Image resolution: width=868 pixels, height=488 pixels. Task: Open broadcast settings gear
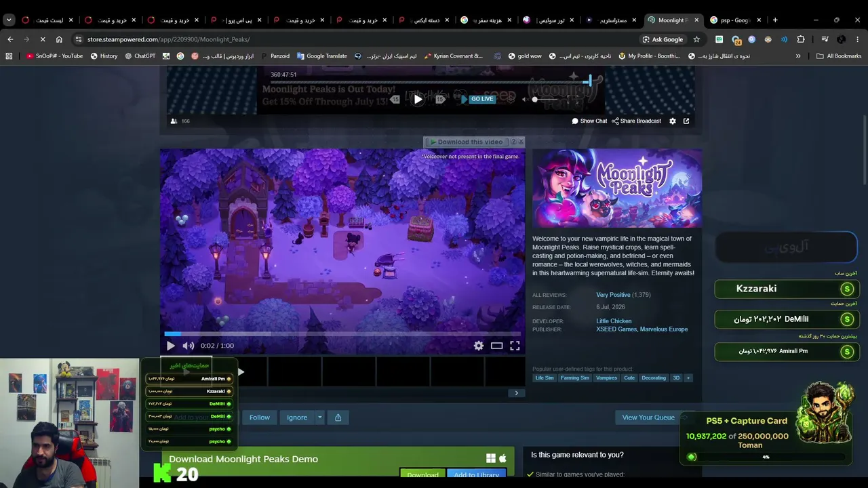tap(673, 121)
